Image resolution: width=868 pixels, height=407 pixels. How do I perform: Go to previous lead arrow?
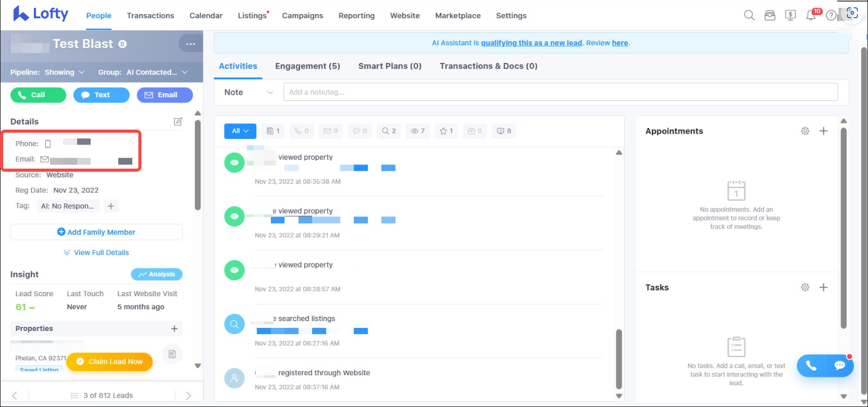click(x=15, y=396)
